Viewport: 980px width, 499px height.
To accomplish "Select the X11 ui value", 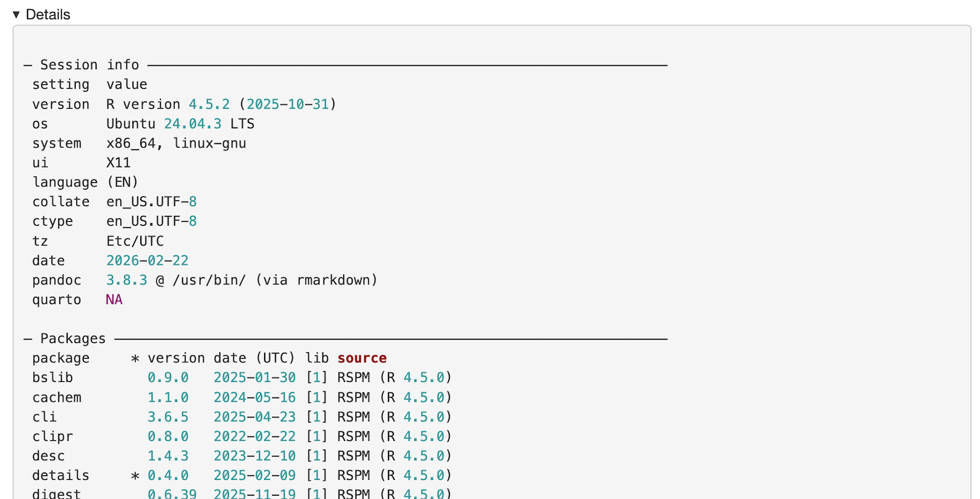I will (x=119, y=163).
